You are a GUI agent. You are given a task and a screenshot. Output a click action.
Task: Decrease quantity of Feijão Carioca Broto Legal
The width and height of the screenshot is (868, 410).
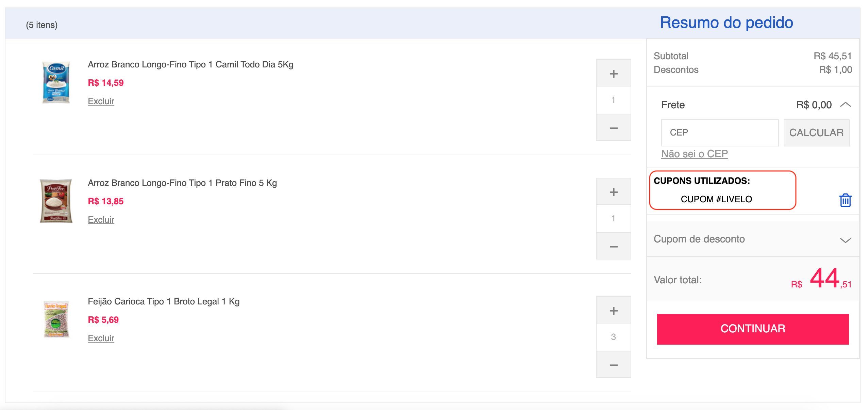[x=614, y=365]
